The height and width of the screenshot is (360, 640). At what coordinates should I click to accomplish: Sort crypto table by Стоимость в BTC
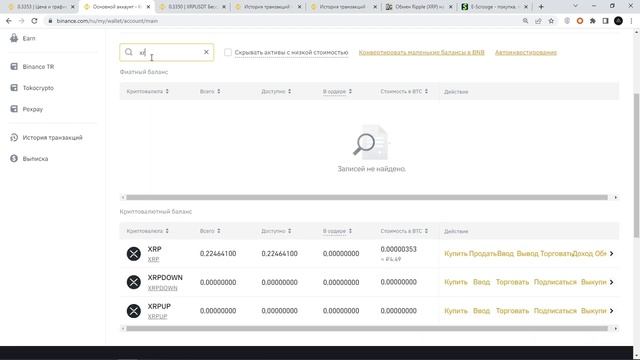[404, 231]
